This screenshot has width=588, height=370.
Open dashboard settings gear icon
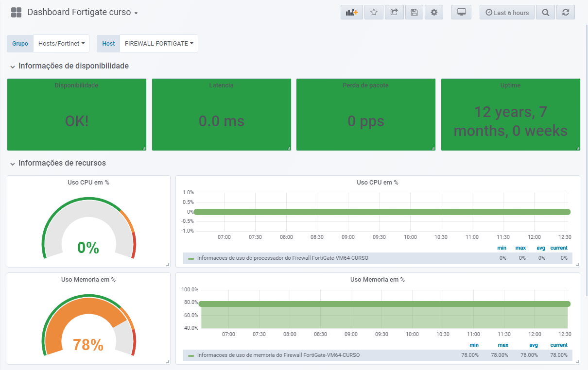pos(434,13)
